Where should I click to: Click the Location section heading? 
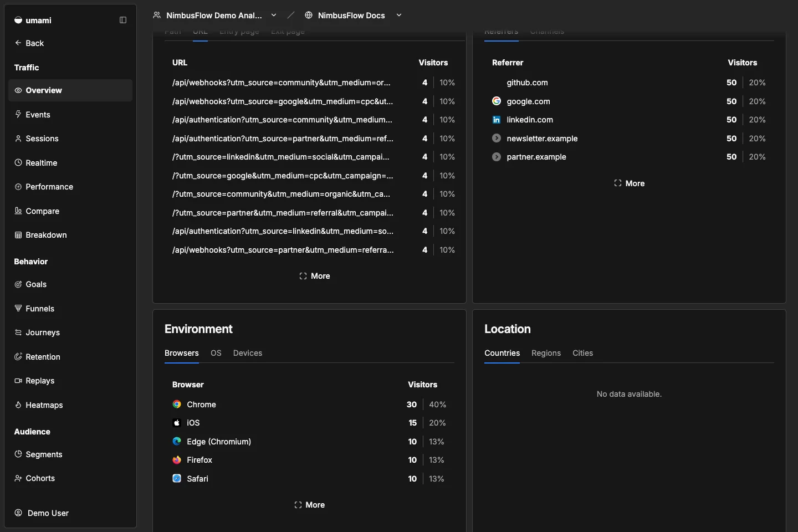(508, 329)
